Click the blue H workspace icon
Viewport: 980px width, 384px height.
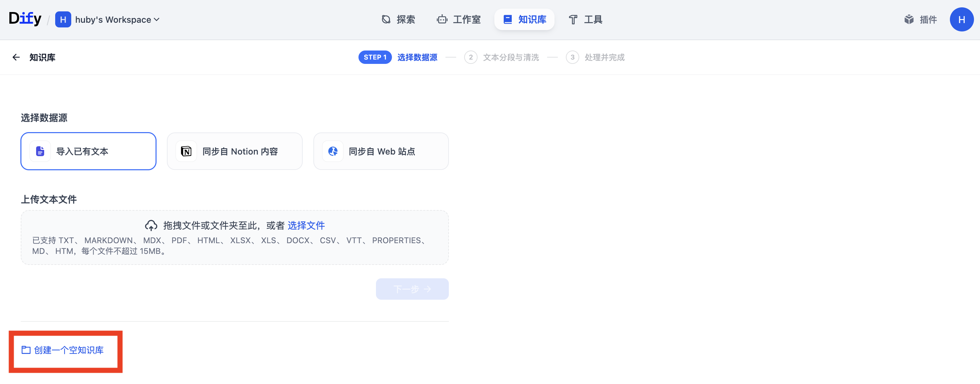[x=63, y=19]
